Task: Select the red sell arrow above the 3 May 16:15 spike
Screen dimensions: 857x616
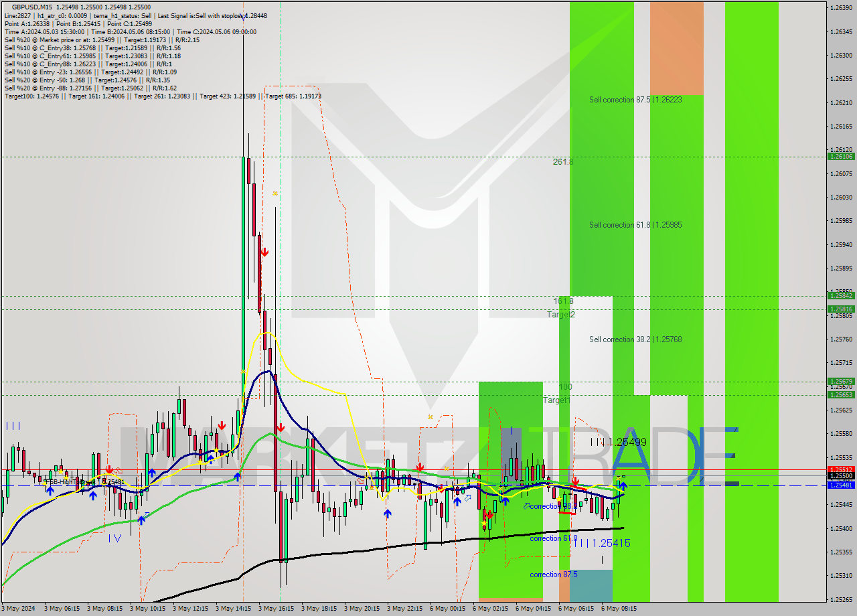Action: click(264, 252)
